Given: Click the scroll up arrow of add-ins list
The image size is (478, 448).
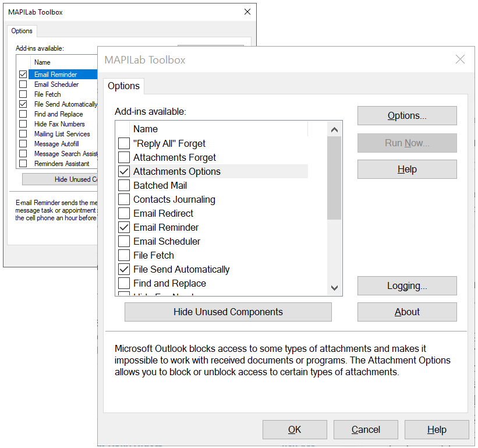Looking at the screenshot, I should tap(334, 130).
